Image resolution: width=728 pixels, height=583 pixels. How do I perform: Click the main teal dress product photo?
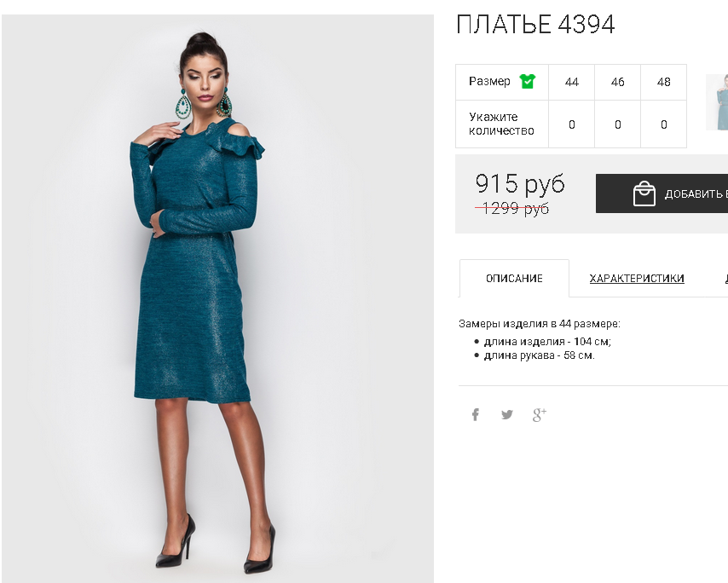tap(217, 298)
